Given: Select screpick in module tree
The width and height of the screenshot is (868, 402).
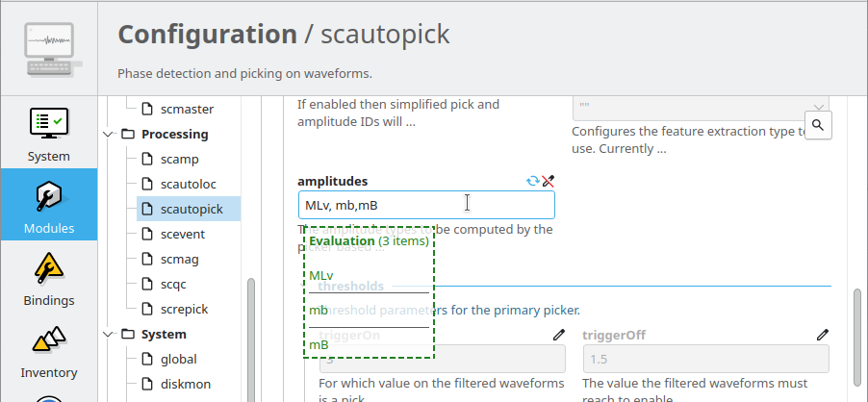Looking at the screenshot, I should point(185,309).
